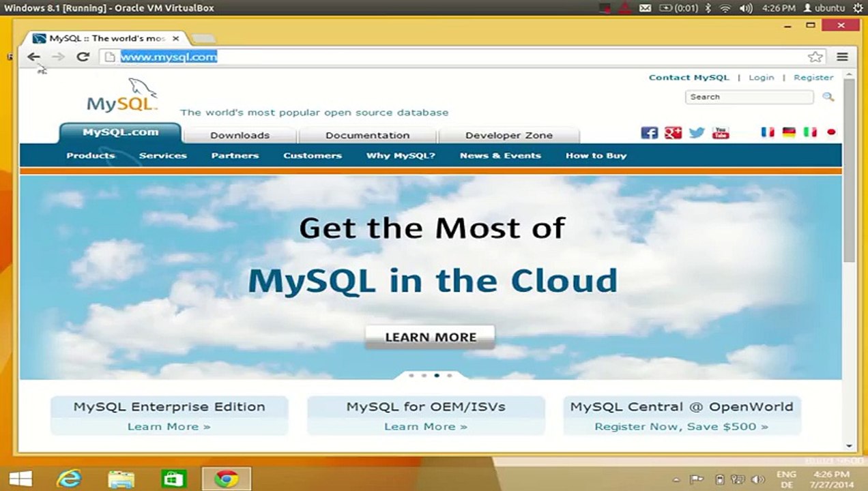Viewport: 868px width, 491px height.
Task: Open the MySQL Facebook page icon
Action: pos(650,133)
